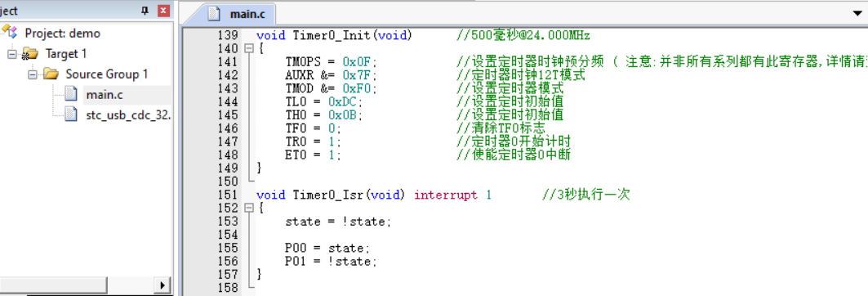Click the TR0 = 1 statement

tap(314, 142)
